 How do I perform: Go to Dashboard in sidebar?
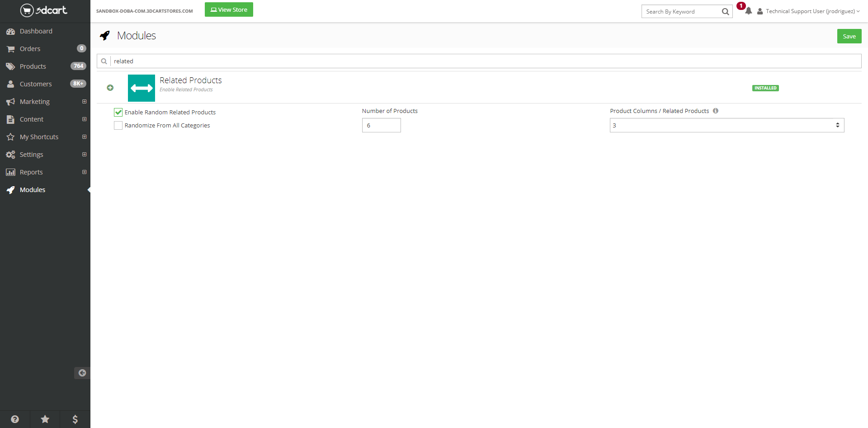(36, 31)
